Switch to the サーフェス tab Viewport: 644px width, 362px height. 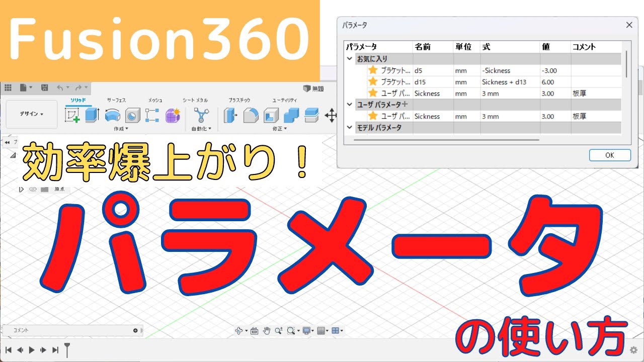coord(116,101)
